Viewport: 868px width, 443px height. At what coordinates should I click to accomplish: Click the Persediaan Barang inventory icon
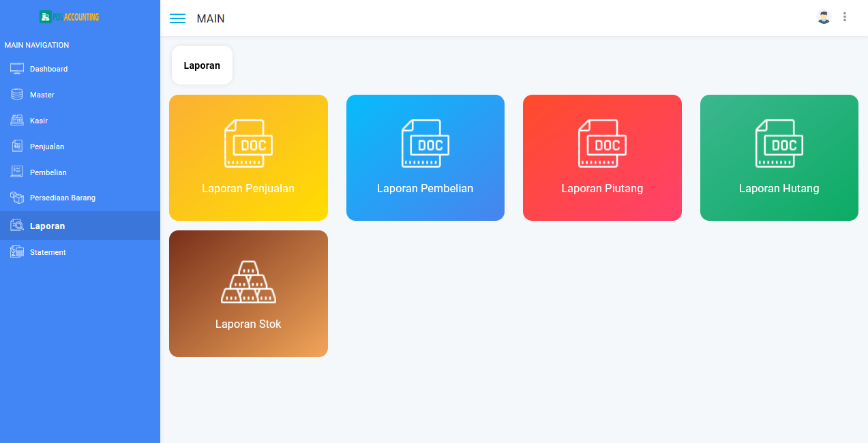coord(16,198)
